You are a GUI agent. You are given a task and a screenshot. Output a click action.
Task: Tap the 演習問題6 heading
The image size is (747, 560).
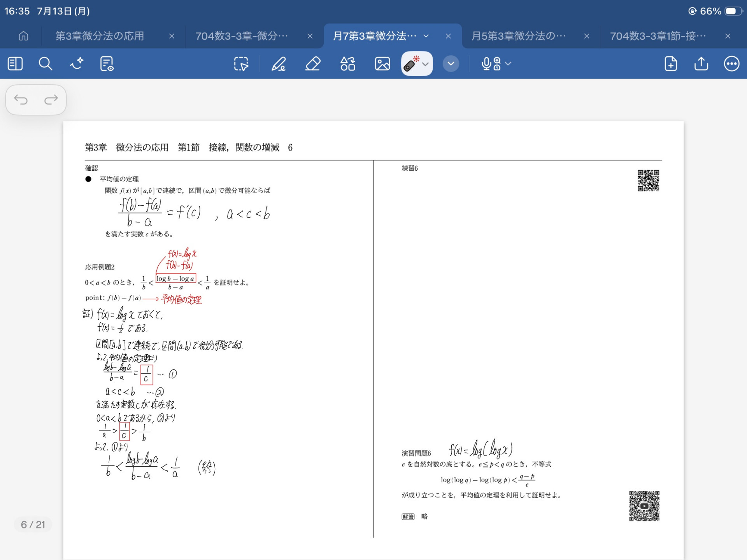[x=416, y=453]
